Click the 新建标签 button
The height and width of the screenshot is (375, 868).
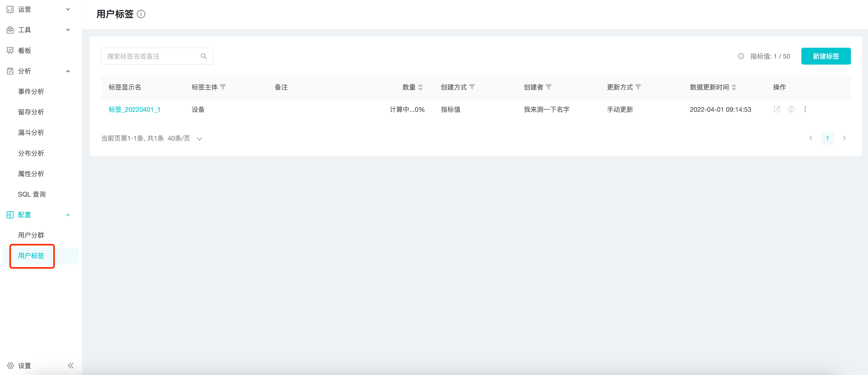(825, 56)
